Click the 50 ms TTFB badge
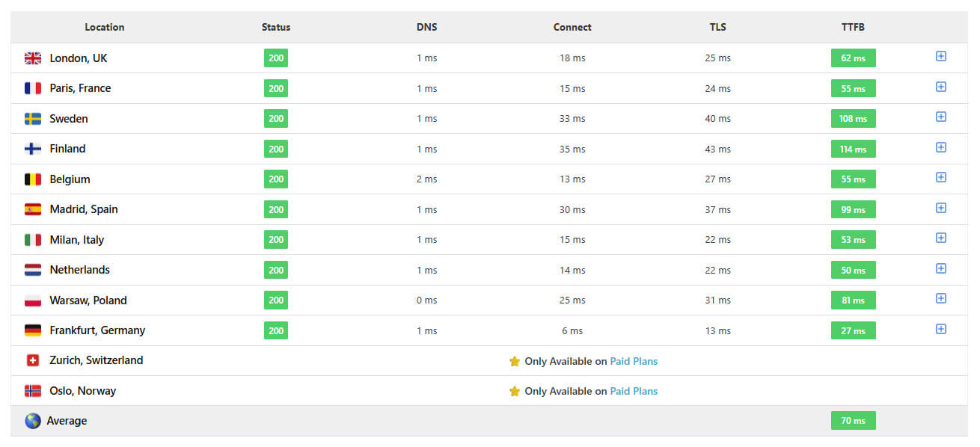The image size is (980, 447). tap(853, 270)
